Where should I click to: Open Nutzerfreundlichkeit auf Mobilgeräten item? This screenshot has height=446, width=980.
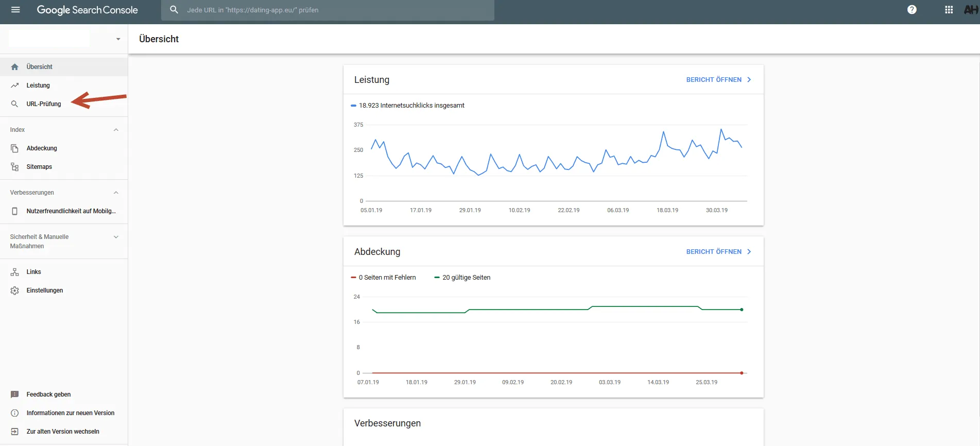64,211
